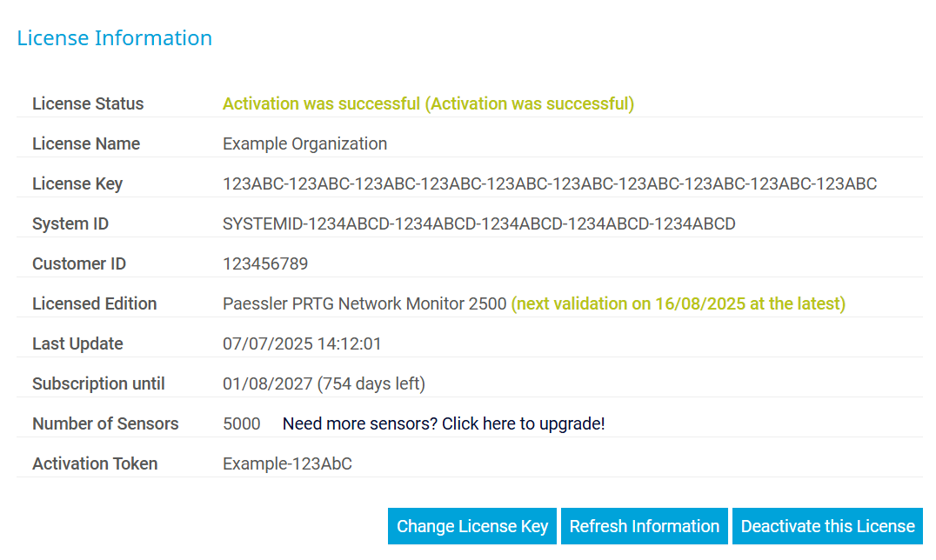Click the License Information heading

coord(115,38)
